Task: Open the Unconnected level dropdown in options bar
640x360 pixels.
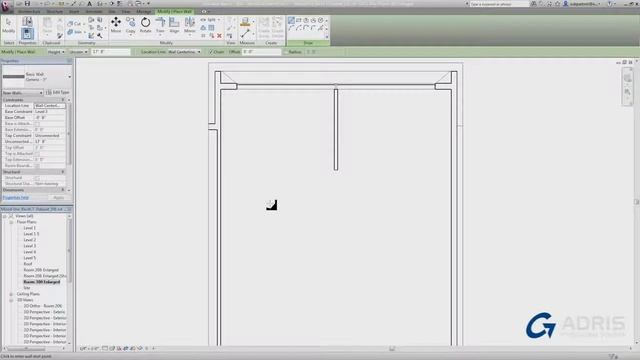Action: tap(78, 52)
